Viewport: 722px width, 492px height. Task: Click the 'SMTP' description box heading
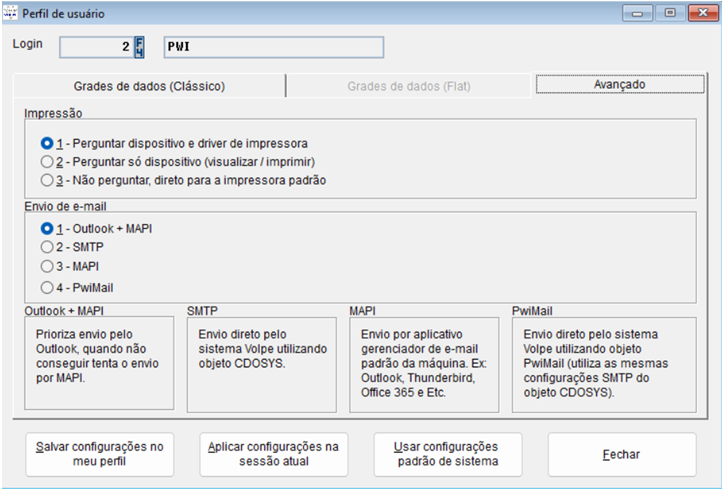click(x=202, y=311)
